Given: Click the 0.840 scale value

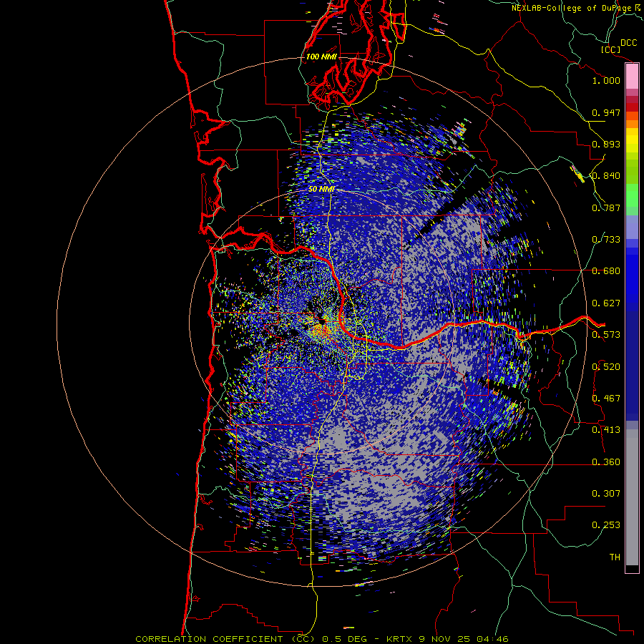Looking at the screenshot, I should click(606, 176).
